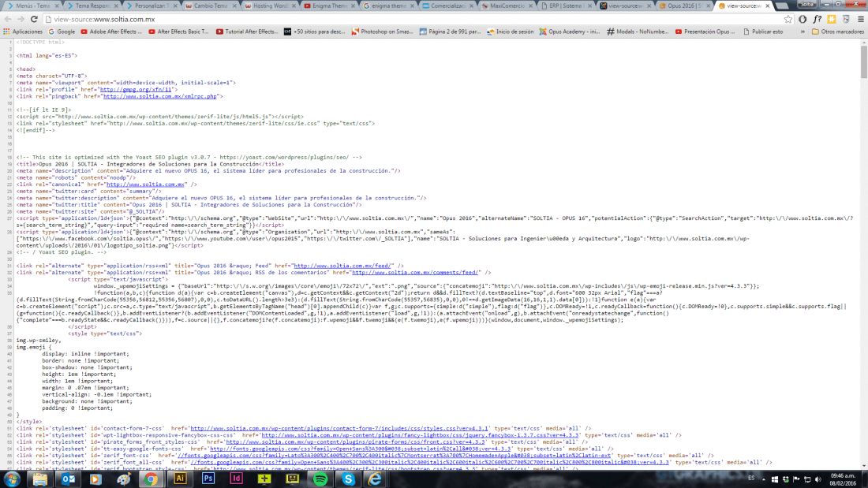868x488 pixels.
Task: Open Spotify from the taskbar
Action: click(x=320, y=479)
